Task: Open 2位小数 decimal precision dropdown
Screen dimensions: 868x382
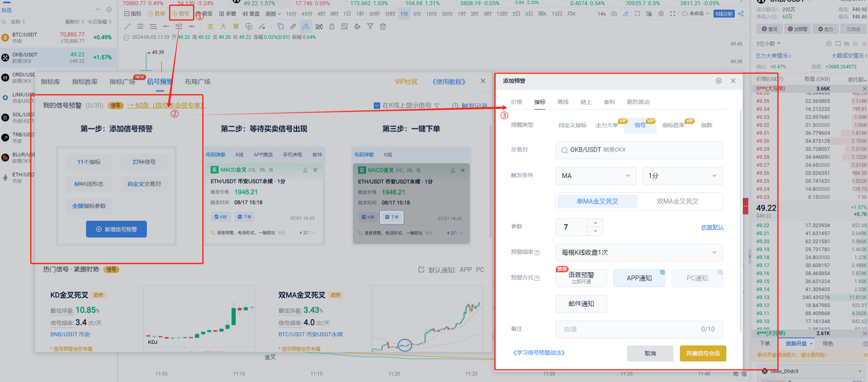Action: (768, 44)
